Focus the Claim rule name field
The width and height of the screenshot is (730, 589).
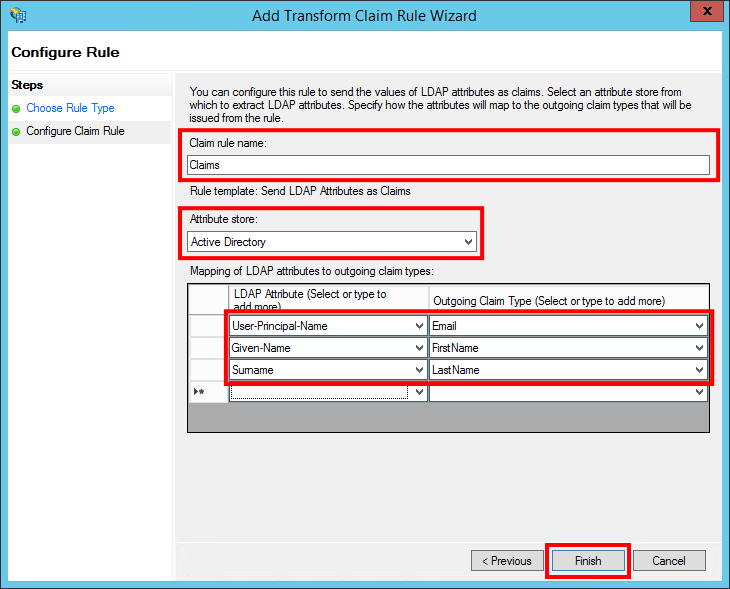448,165
